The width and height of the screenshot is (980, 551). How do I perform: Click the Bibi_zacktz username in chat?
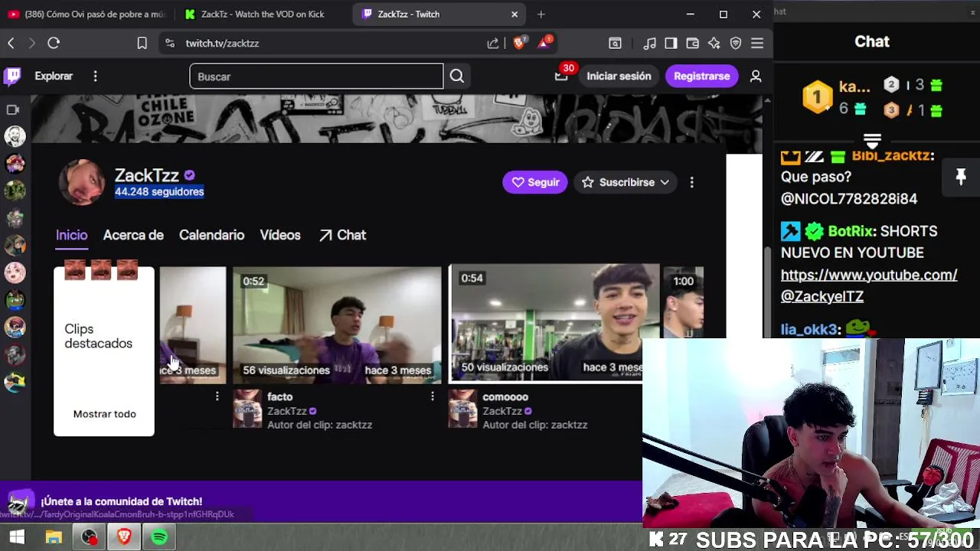[893, 155]
